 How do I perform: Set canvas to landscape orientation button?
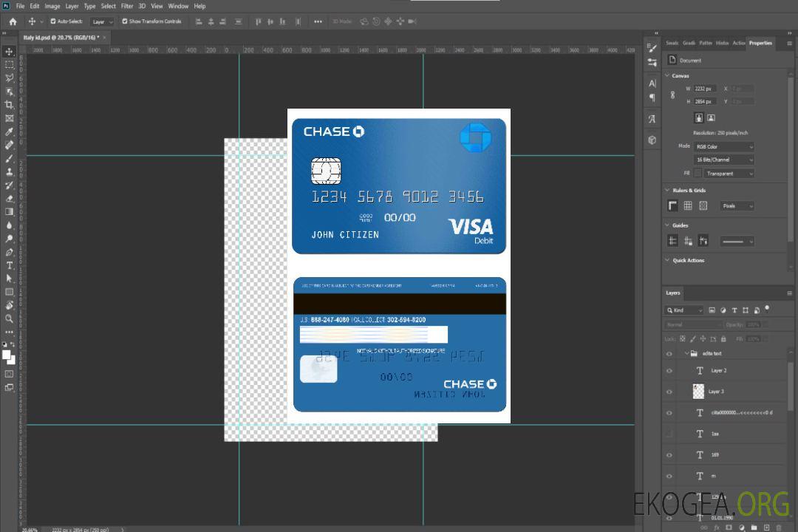tap(711, 118)
